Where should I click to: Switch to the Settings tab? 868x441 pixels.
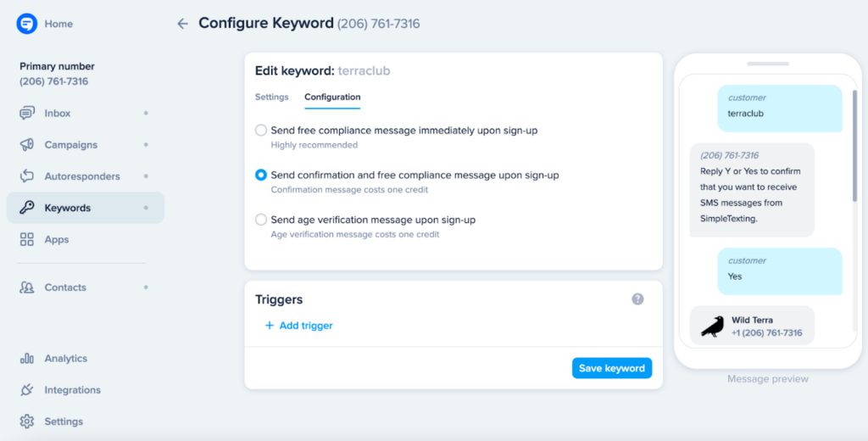pyautogui.click(x=271, y=98)
